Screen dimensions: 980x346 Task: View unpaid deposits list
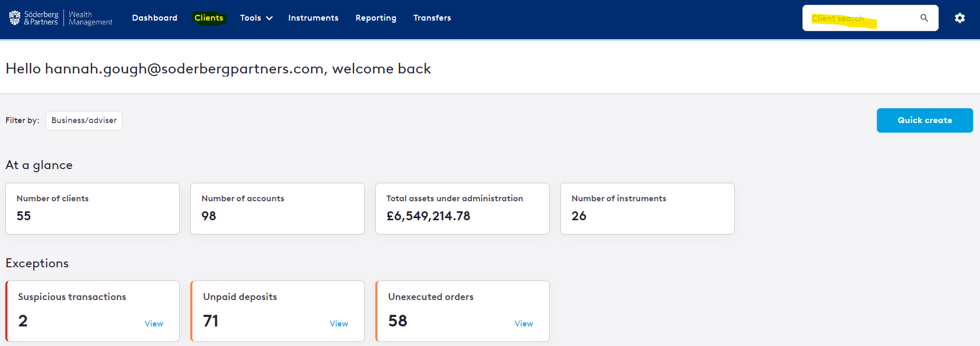click(x=339, y=323)
